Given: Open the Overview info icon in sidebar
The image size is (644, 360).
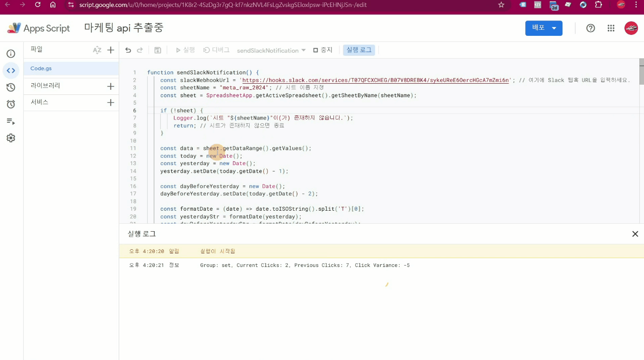Looking at the screenshot, I should coord(11,54).
